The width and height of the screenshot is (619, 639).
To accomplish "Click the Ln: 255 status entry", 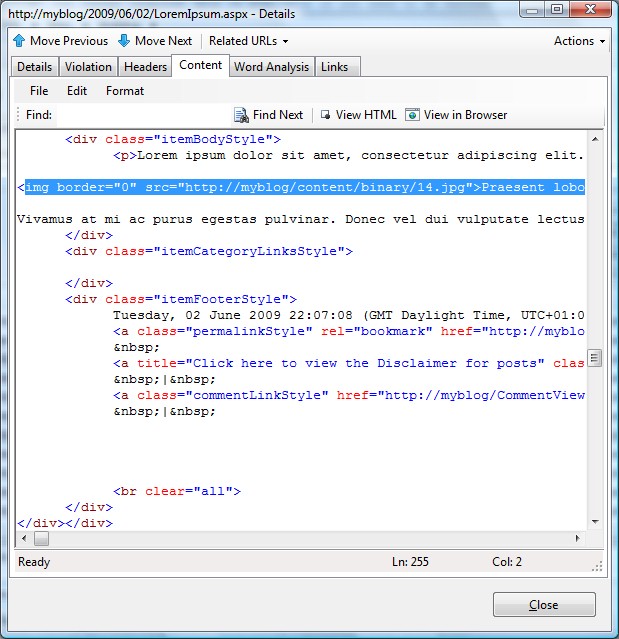I will click(410, 562).
